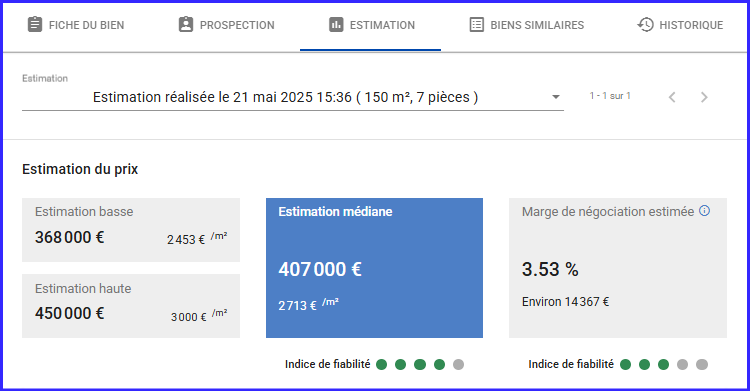
Task: Open the Estimation selection dropdown arrow
Action: click(x=555, y=97)
